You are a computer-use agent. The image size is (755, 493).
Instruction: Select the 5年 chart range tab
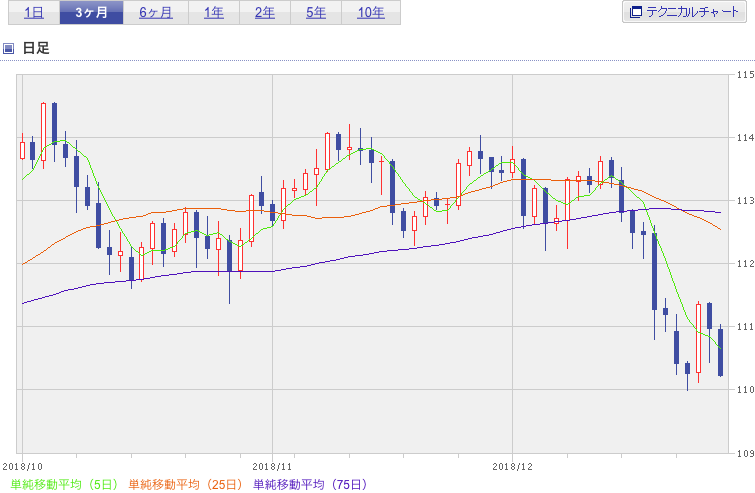316,13
